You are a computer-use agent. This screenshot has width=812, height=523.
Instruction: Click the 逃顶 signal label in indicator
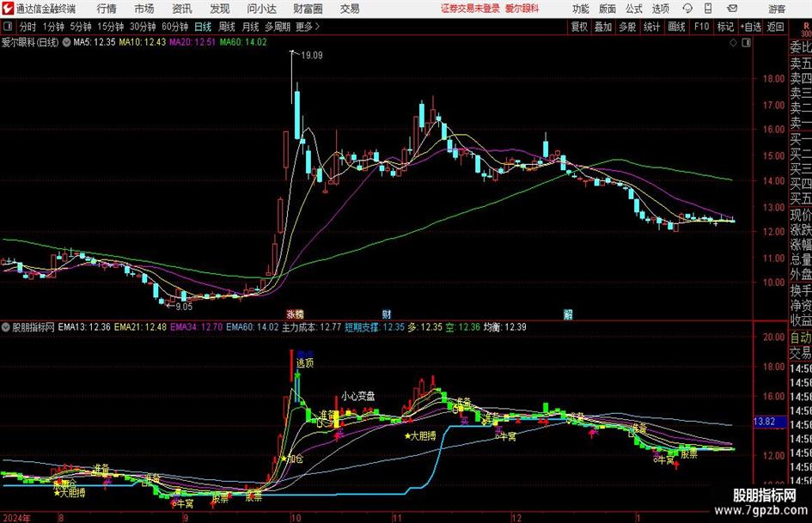(x=305, y=363)
